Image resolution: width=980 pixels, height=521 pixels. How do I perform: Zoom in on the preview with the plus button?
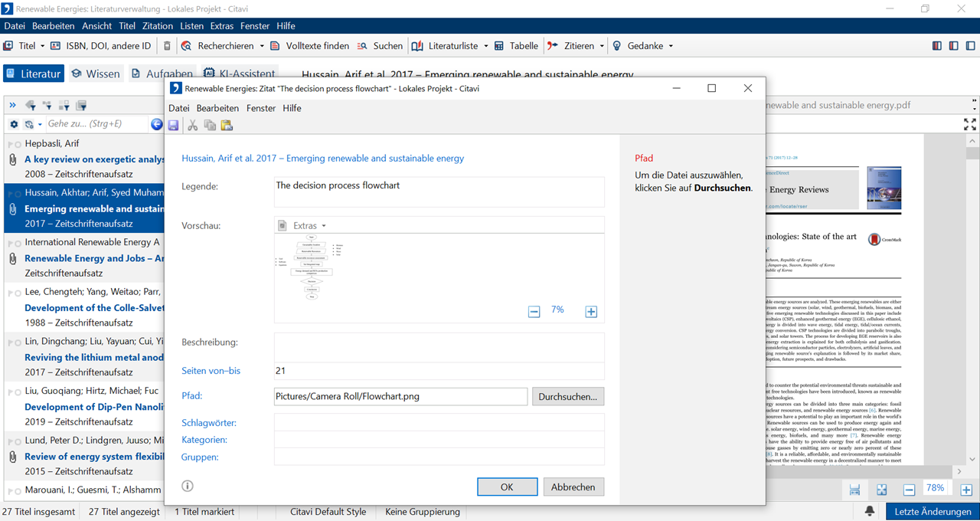591,311
